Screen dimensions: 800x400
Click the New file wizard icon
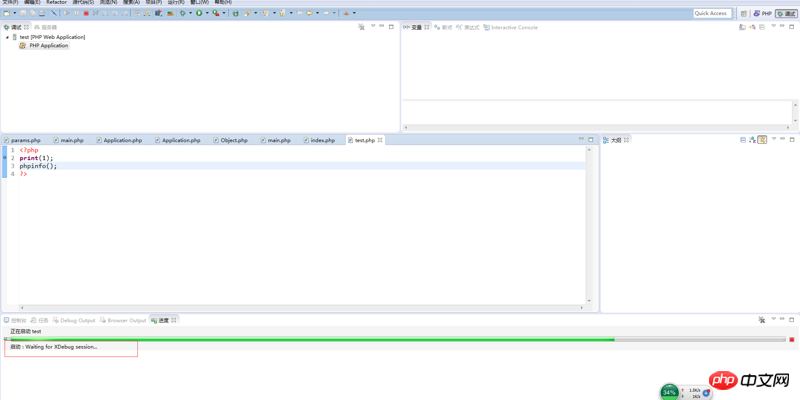point(7,13)
